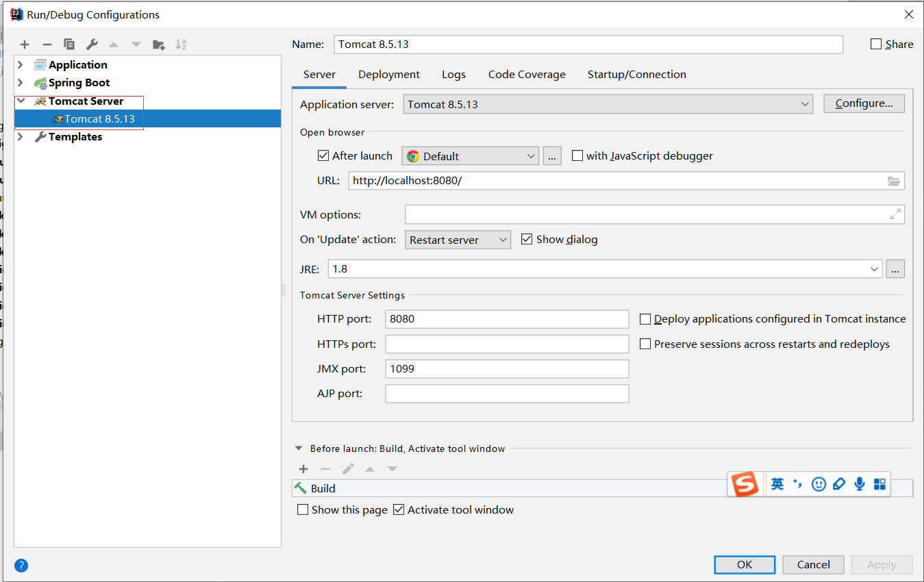This screenshot has width=924, height=582.
Task: Expand VM options field icon
Action: pos(895,214)
